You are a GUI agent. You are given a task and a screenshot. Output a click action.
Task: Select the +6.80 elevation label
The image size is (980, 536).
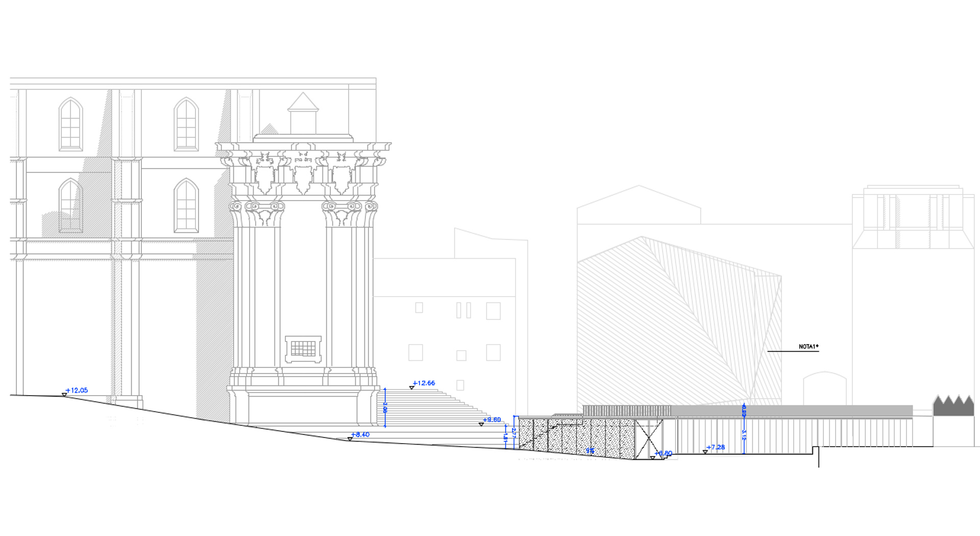point(664,453)
